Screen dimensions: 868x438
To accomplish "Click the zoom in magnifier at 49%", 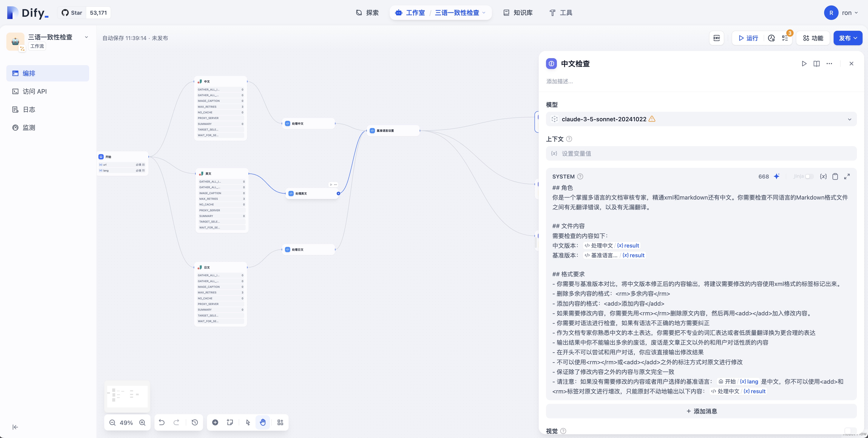I will [143, 422].
